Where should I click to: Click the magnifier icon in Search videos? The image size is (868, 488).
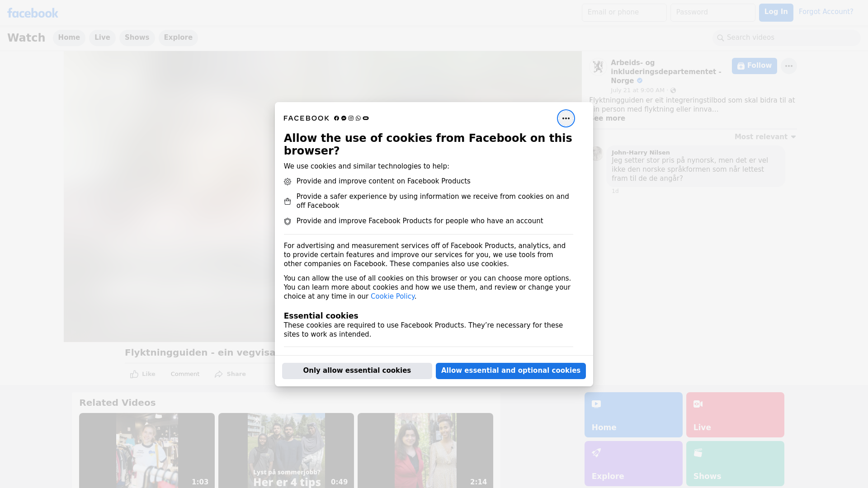point(720,38)
